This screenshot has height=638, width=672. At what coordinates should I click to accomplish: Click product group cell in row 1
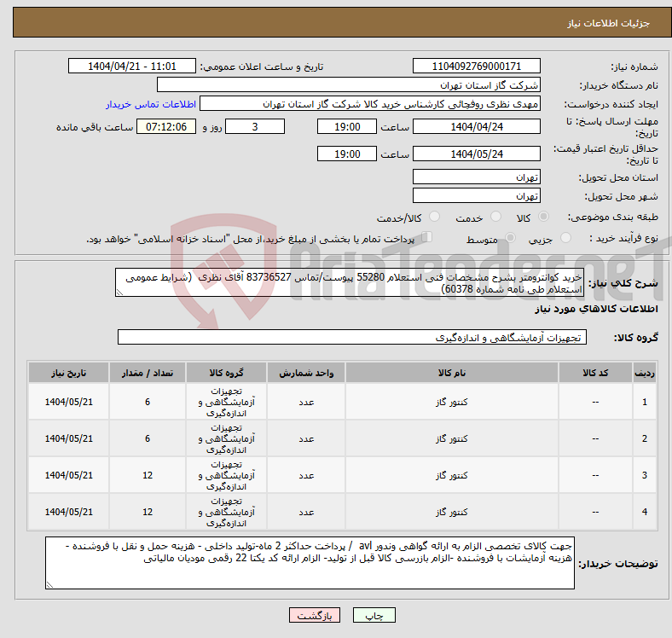(x=226, y=402)
